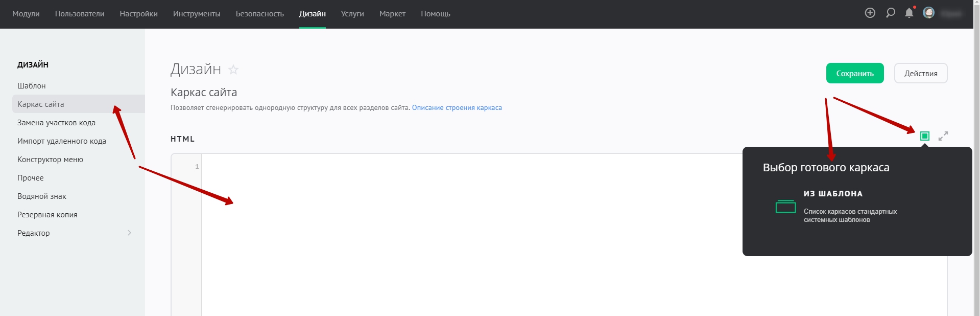
Task: Open the Инструменты menu
Action: pyautogui.click(x=197, y=14)
